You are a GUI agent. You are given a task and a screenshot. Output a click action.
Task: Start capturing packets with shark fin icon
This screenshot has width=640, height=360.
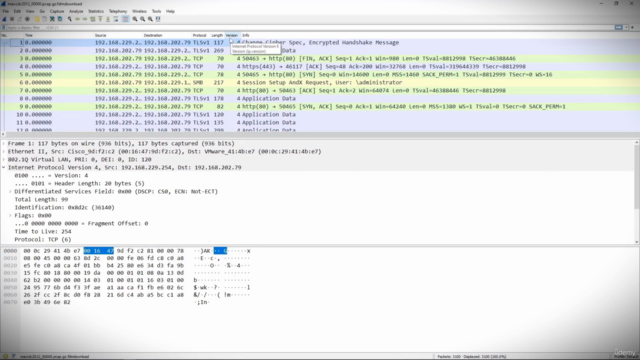click(x=4, y=19)
